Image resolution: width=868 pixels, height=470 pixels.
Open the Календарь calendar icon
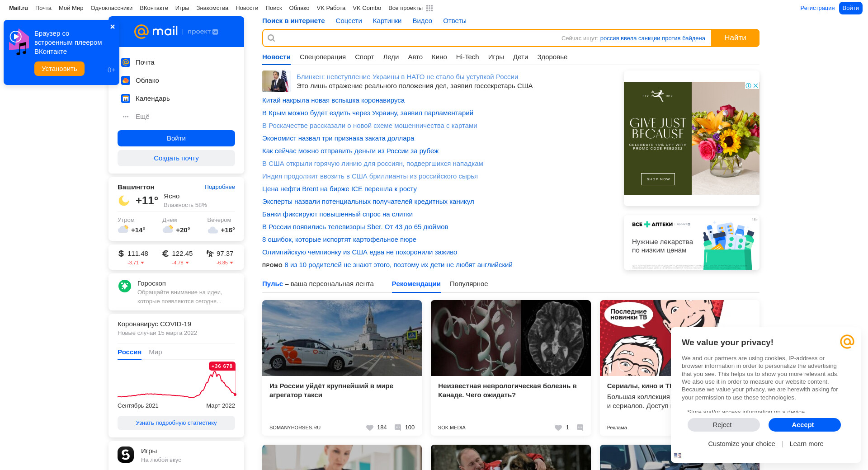pyautogui.click(x=126, y=99)
